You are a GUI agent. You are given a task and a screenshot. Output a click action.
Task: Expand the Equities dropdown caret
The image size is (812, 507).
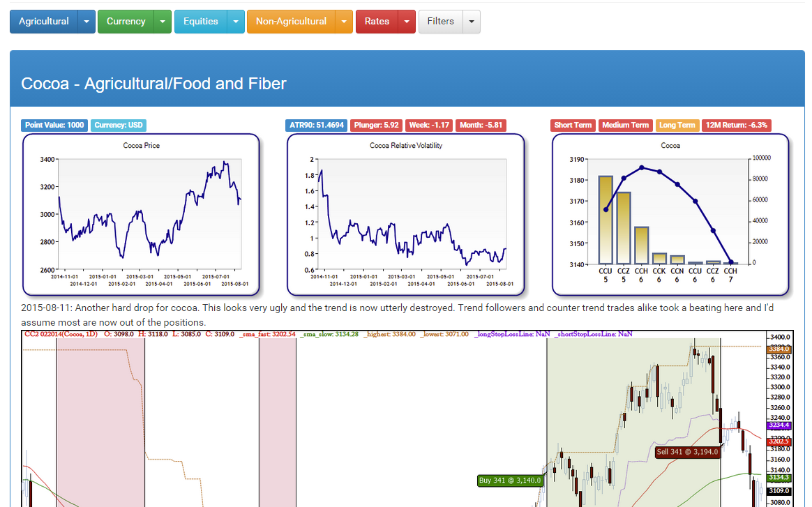[x=236, y=22]
